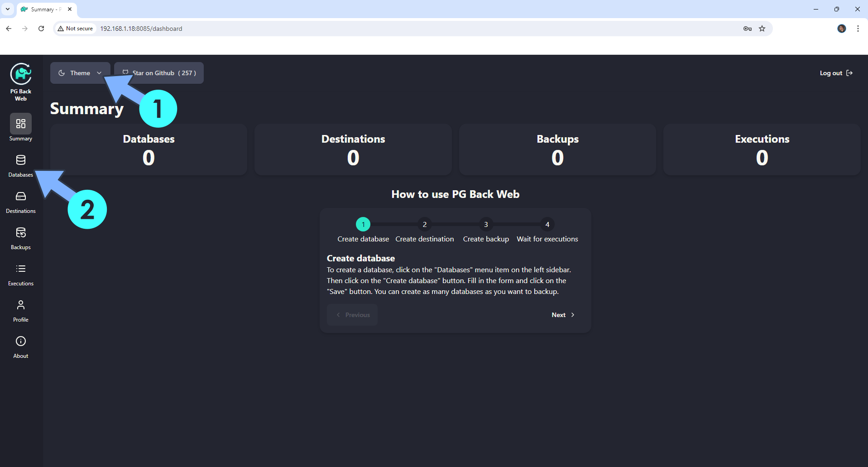Click the Not secure warning indicator

[x=75, y=29]
